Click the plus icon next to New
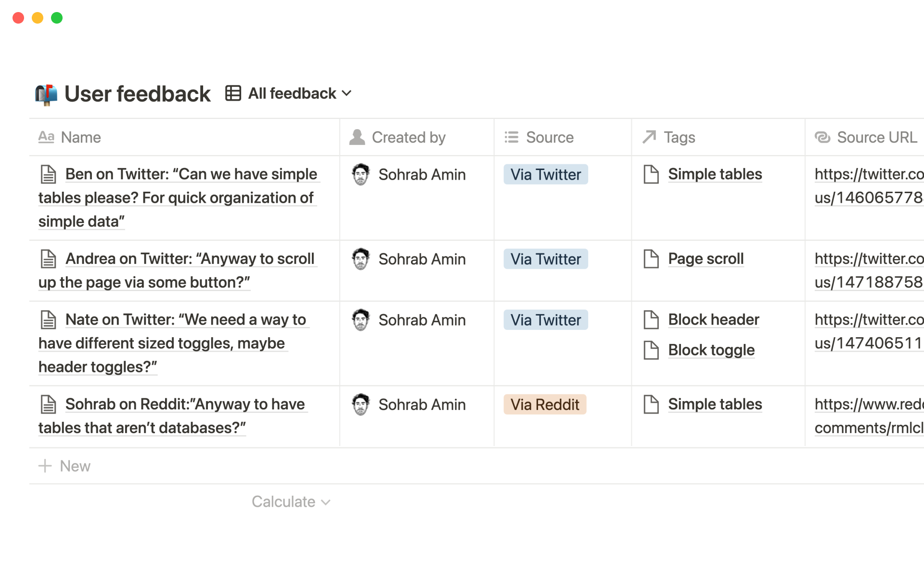Viewport: 924px width, 578px height. [45, 466]
